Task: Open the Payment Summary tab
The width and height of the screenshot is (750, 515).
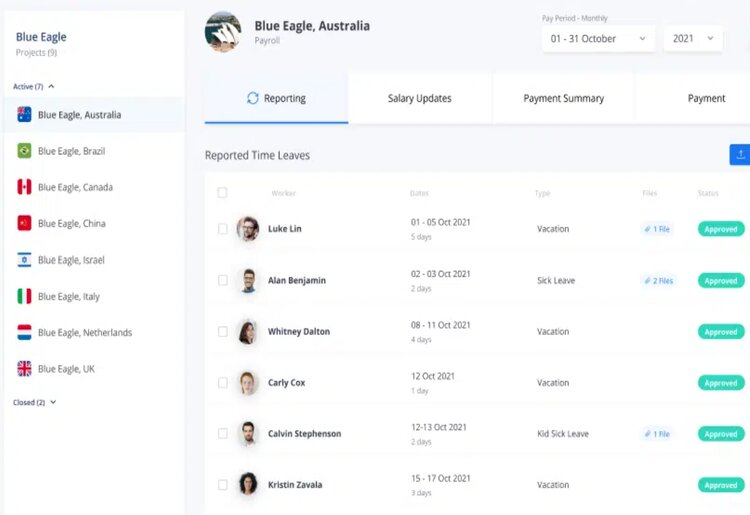Action: [x=563, y=99]
